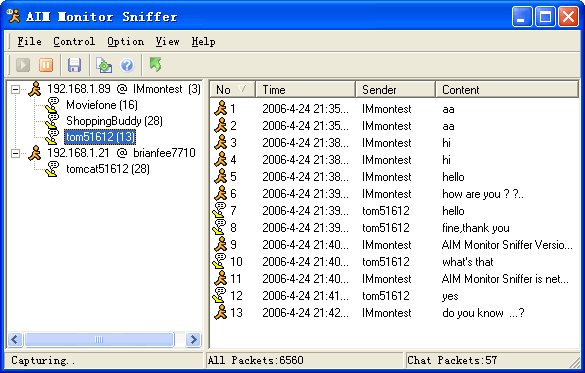Click the green arrow toolbar icon
The image size is (585, 373).
(x=156, y=65)
